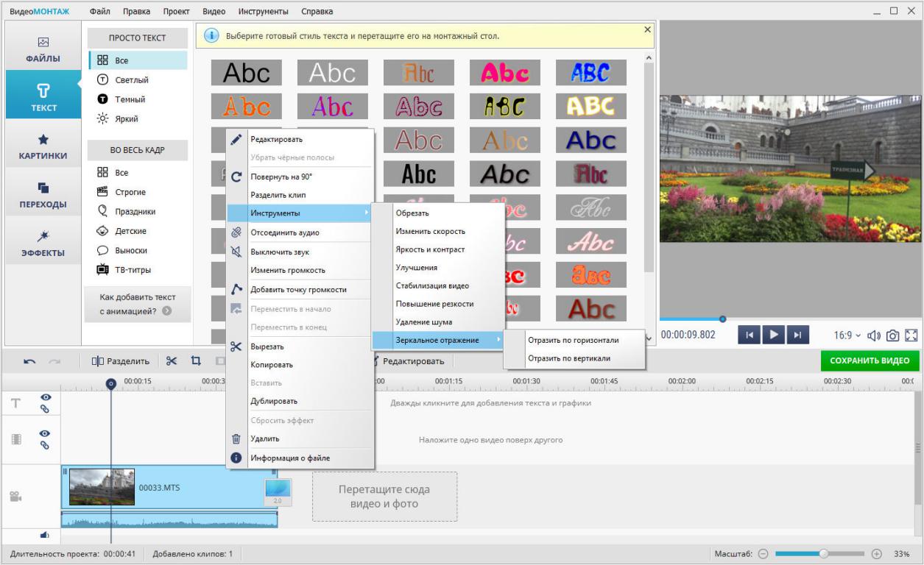924x565 pixels.
Task: Toggle overlay video track visibility eye
Action: (45, 434)
